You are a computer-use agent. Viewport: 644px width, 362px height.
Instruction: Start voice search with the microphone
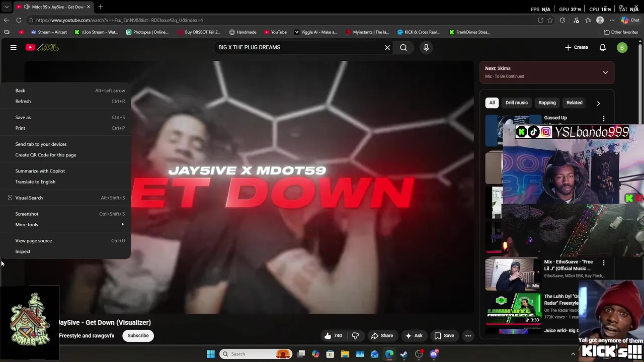(426, 47)
